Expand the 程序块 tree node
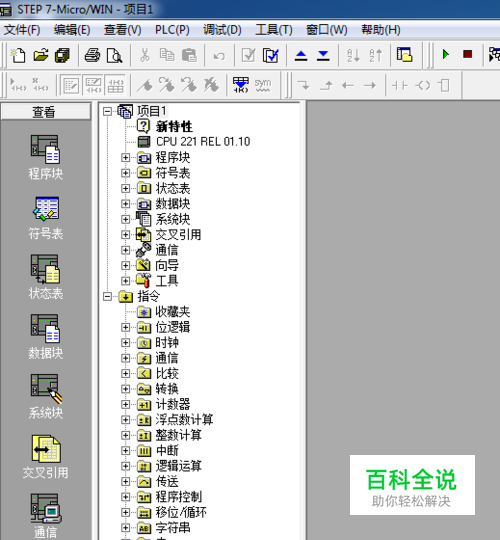Viewport: 500px width, 540px height. coord(126,158)
